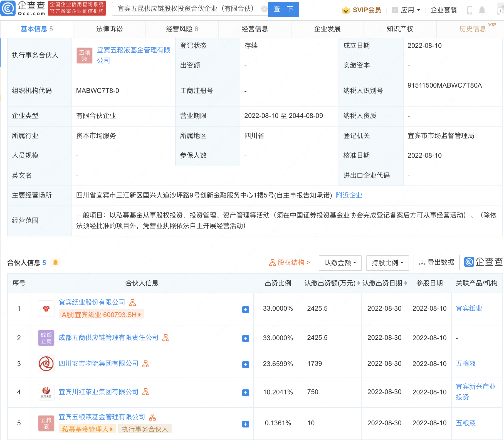
Task: Click the 四川安吉物流 red logo
Action: (46, 364)
